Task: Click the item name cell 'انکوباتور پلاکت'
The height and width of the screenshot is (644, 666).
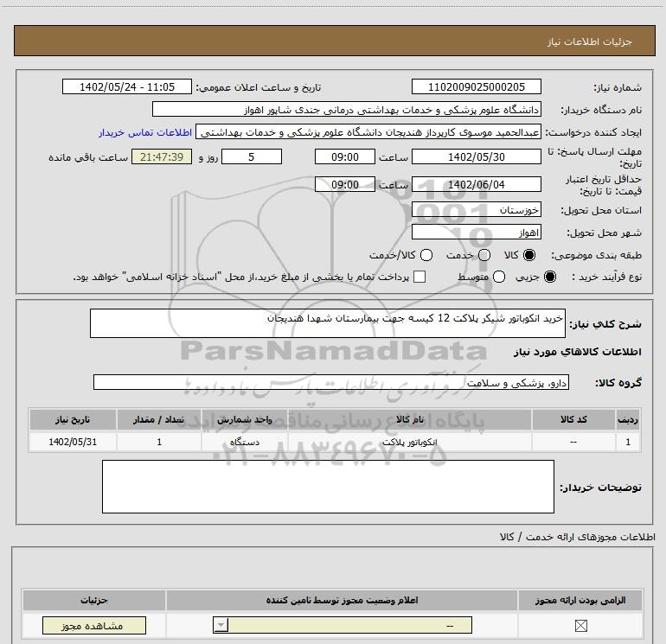Action: point(410,442)
